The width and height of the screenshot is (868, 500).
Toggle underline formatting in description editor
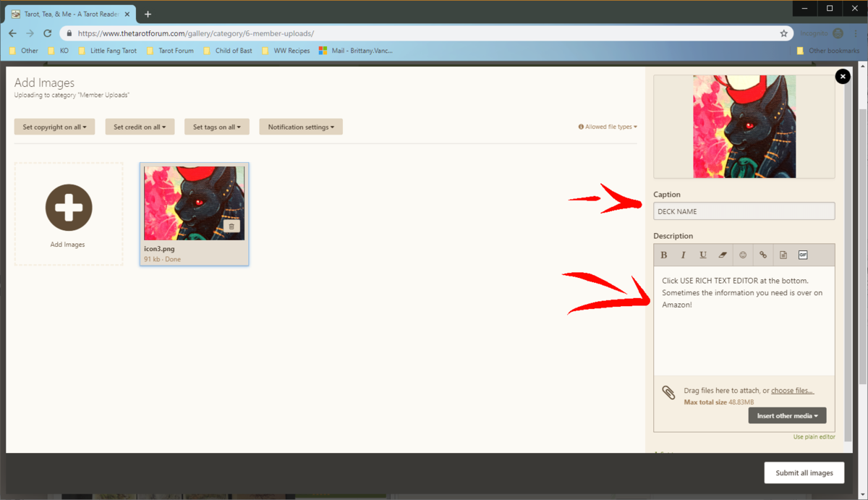point(703,255)
